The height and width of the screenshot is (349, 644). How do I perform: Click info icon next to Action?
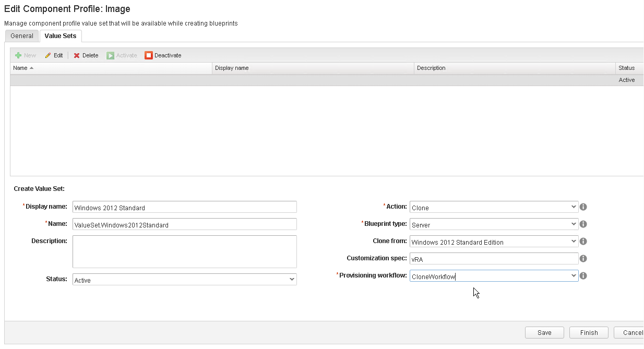(583, 207)
